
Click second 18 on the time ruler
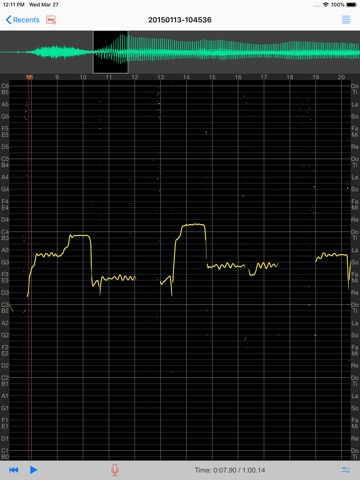coord(290,77)
